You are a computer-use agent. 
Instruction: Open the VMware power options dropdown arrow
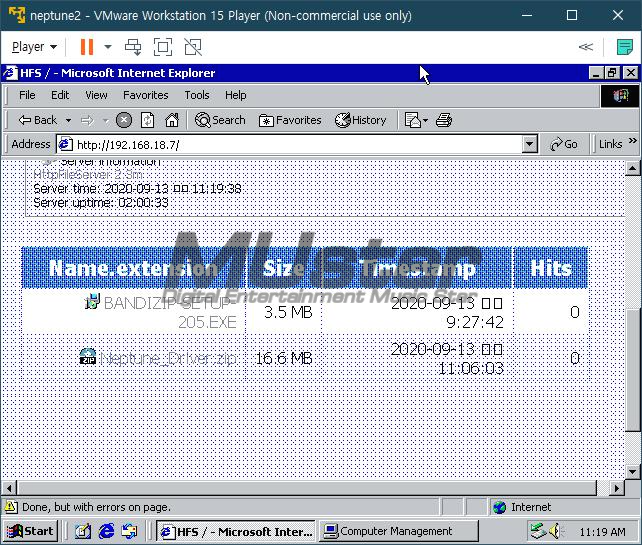coord(108,47)
